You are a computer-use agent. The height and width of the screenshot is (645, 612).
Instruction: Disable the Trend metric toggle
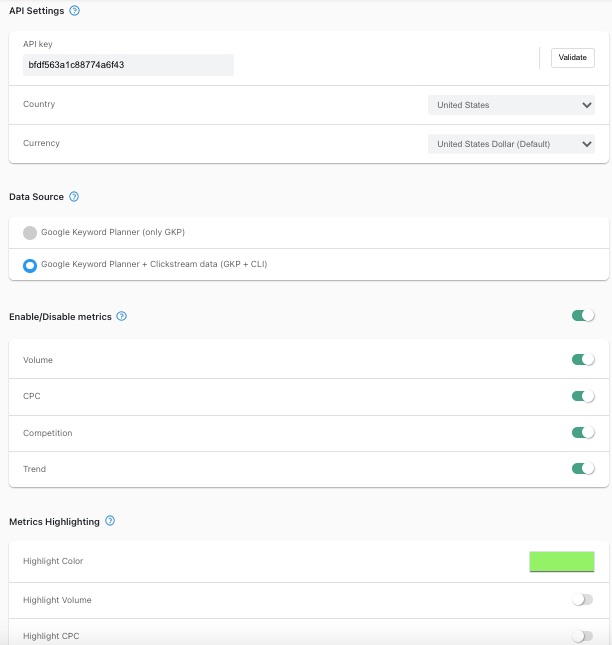583,468
